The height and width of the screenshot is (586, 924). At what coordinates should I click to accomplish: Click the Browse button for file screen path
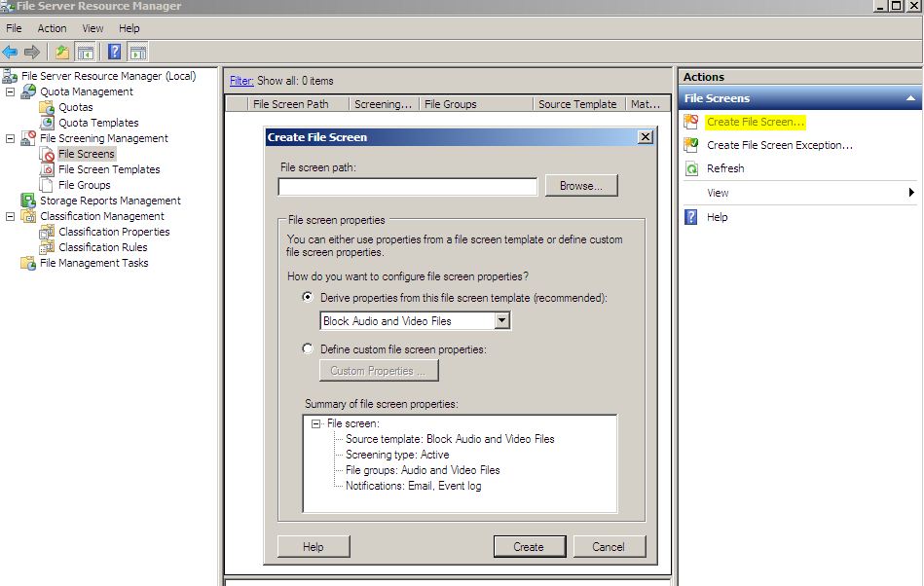[581, 186]
